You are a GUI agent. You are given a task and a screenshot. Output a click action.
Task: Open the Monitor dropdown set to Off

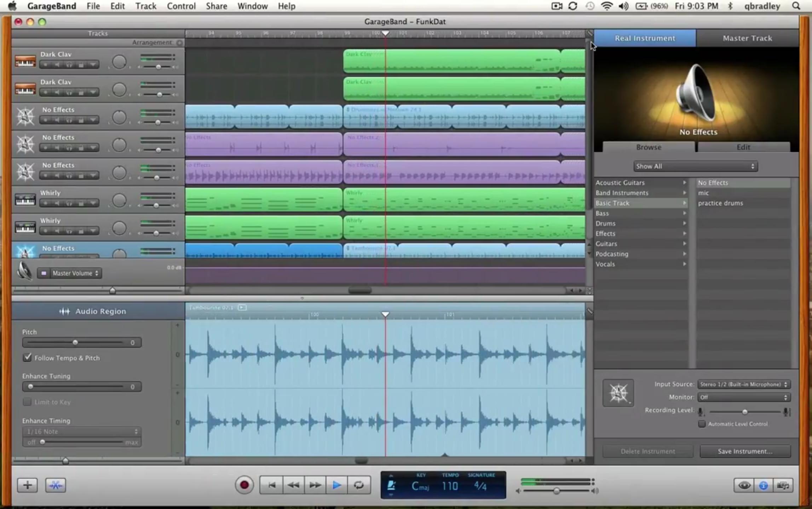744,397
